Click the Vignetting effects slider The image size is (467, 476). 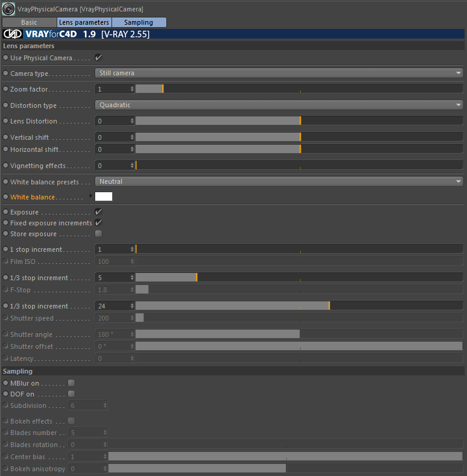click(x=299, y=166)
